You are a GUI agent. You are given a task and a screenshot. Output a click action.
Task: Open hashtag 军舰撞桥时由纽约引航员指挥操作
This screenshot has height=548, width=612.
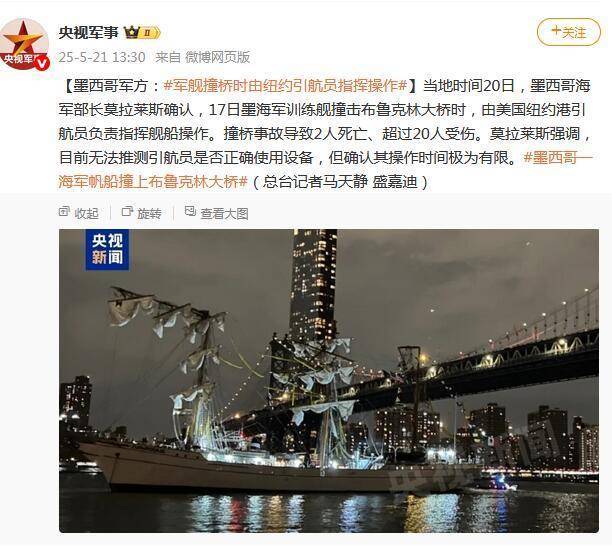(285, 85)
